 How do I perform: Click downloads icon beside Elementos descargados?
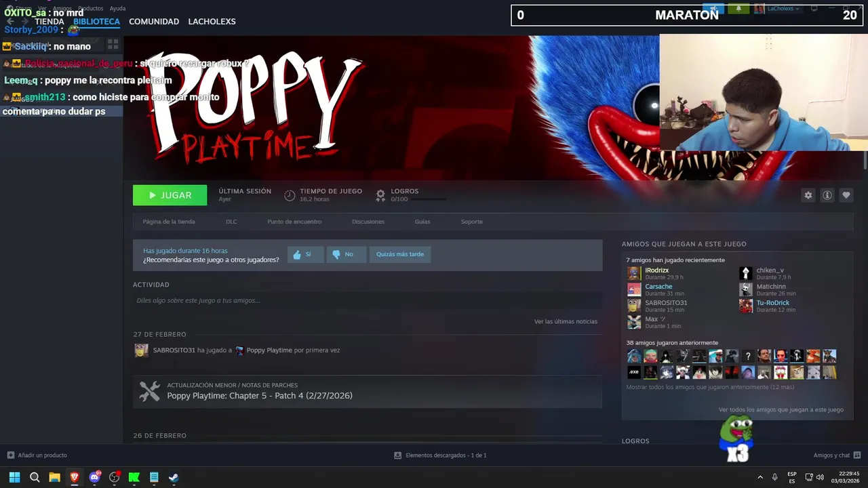tap(397, 455)
